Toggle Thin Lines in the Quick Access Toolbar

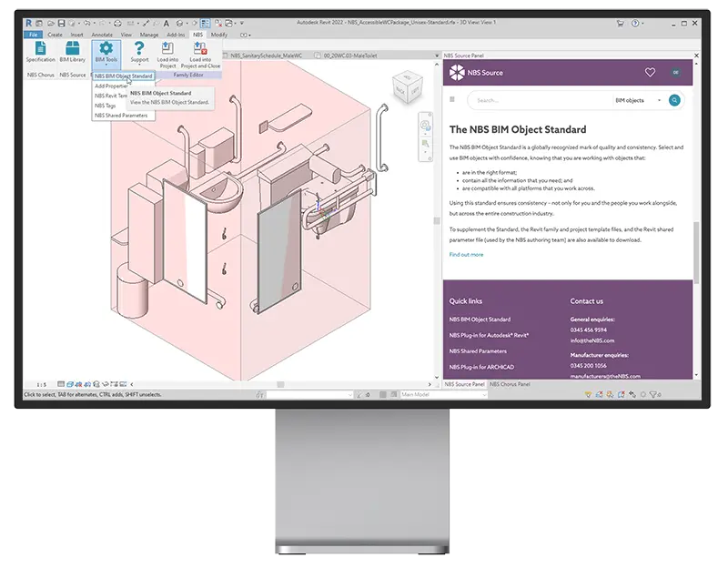pyautogui.click(x=205, y=21)
